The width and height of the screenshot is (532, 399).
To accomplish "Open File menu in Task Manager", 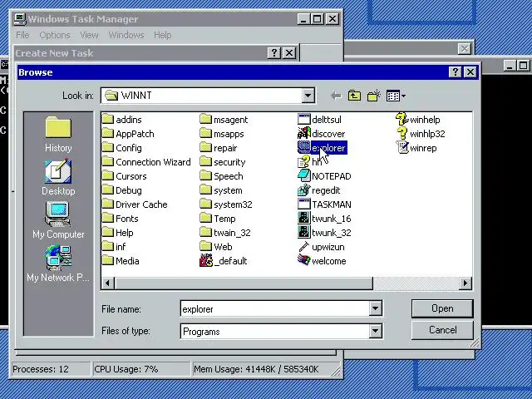I will [x=22, y=35].
